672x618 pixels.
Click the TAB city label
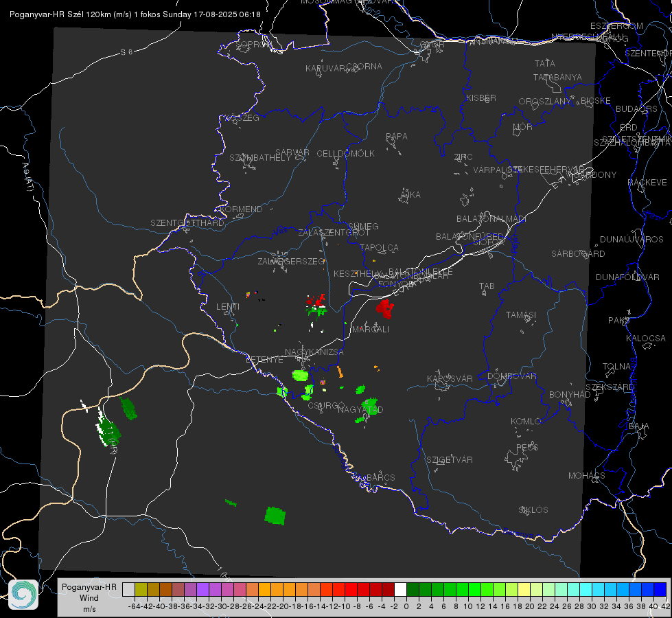pyautogui.click(x=487, y=286)
